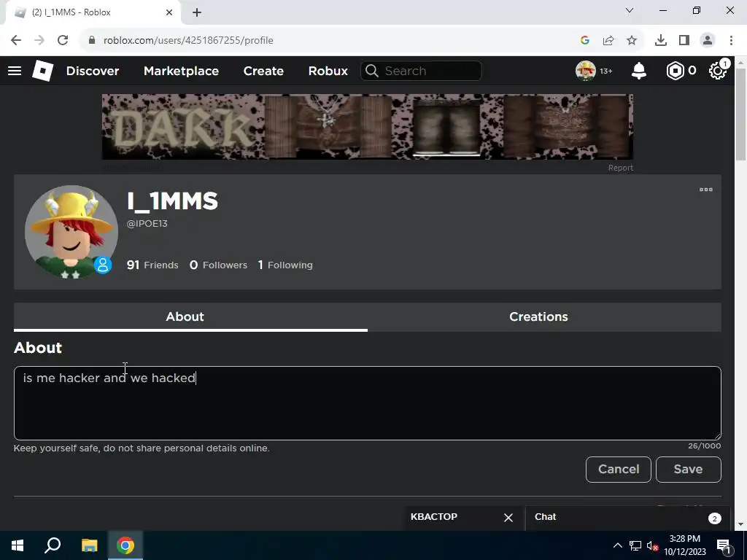Open Marketplace in the navbar
This screenshot has height=560, width=747.
pos(181,71)
